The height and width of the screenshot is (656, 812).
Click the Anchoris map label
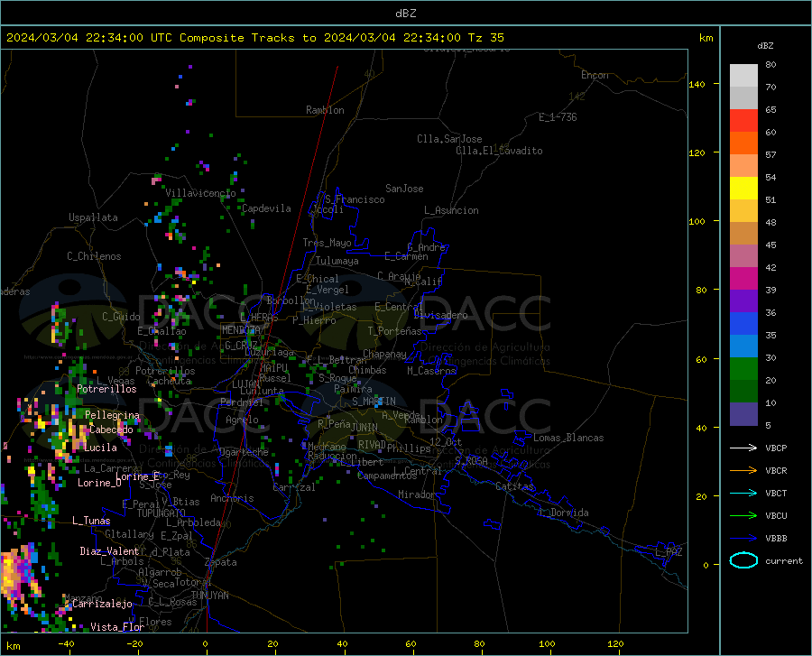232,498
